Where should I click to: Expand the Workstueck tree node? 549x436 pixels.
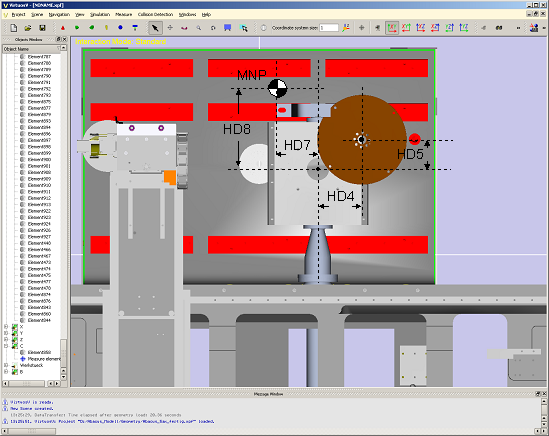pos(6,365)
